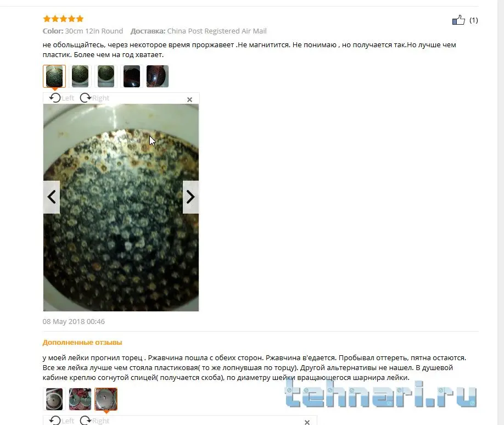Open the fourth dark photo thumbnail

click(131, 76)
